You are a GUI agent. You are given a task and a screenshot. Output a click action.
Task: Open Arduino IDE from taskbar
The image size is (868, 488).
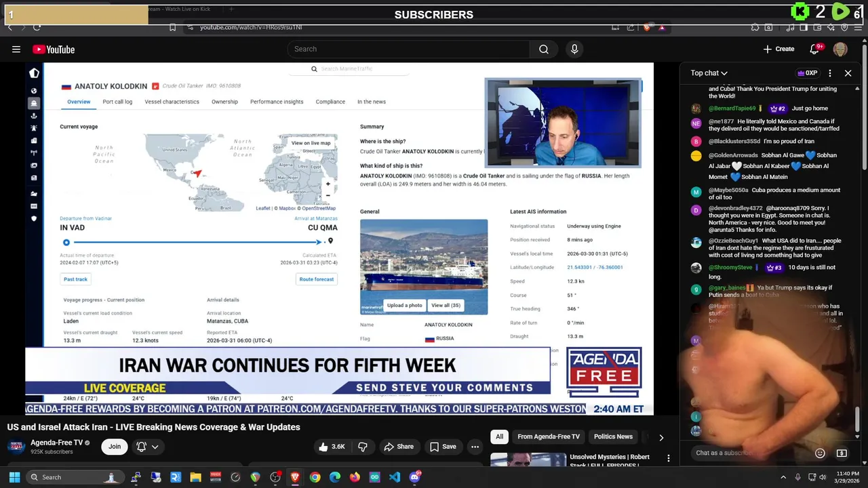pos(374,477)
